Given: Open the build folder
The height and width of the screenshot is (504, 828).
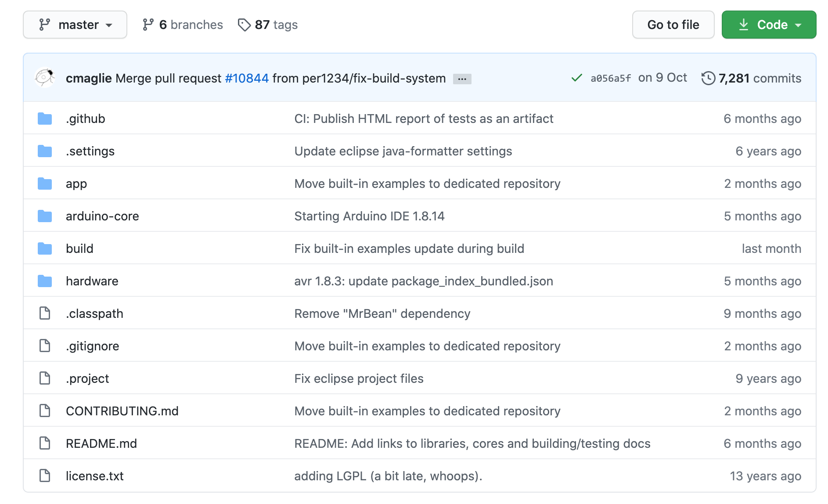Looking at the screenshot, I should click(79, 248).
